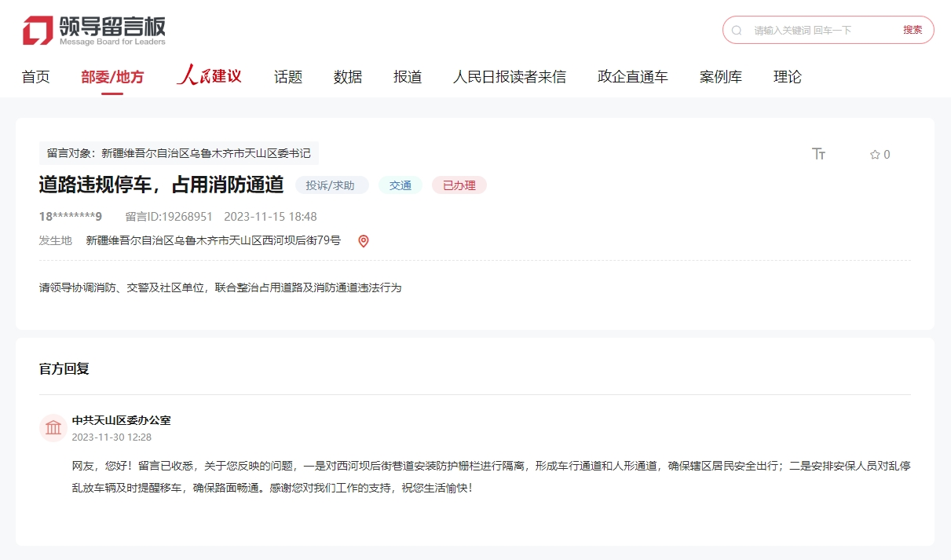The width and height of the screenshot is (951, 560).
Task: Open the 人民建议 calligraphy tab
Action: (209, 76)
